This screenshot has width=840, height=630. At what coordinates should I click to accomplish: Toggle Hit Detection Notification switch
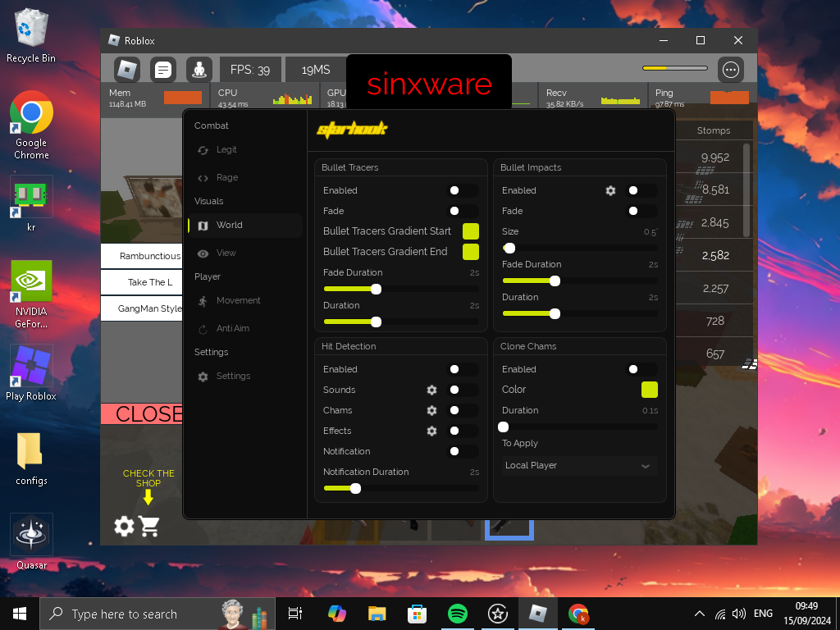pyautogui.click(x=463, y=452)
